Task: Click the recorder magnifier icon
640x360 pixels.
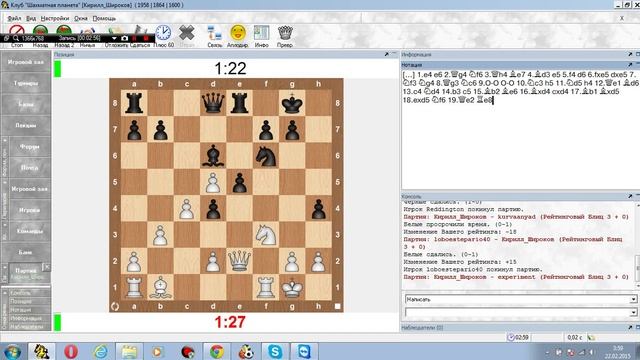Action: 16,38
